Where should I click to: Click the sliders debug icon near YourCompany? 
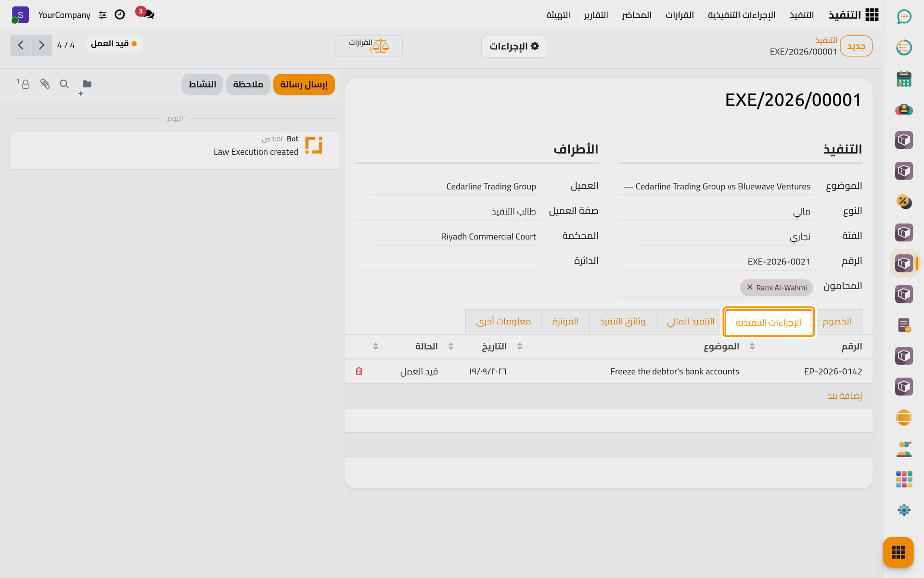(x=103, y=15)
